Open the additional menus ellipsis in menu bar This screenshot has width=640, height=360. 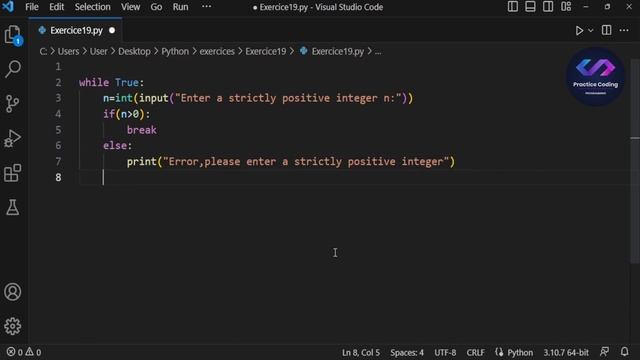[207, 7]
